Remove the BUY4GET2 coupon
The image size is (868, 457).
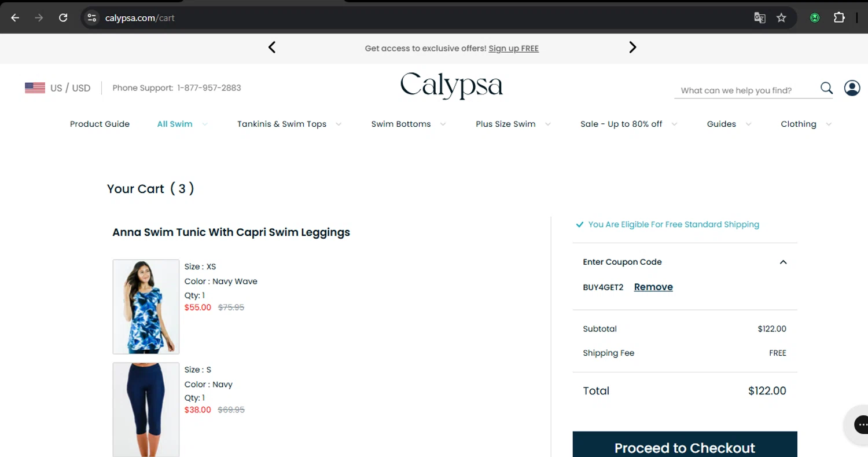pyautogui.click(x=653, y=287)
